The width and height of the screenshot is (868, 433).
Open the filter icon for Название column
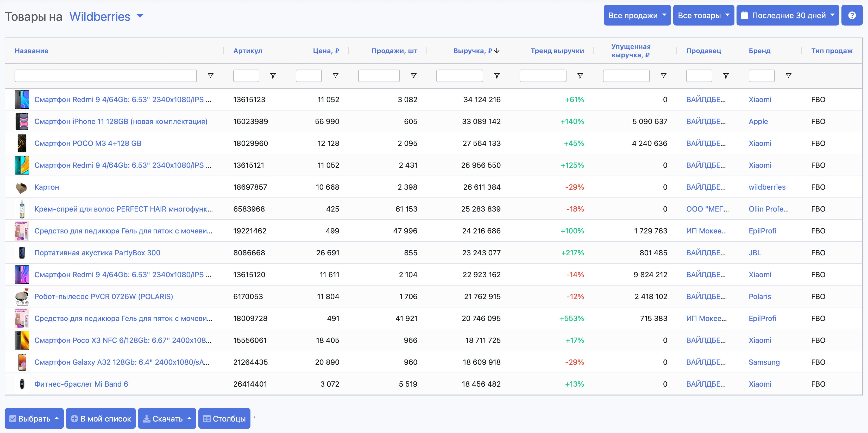[211, 76]
